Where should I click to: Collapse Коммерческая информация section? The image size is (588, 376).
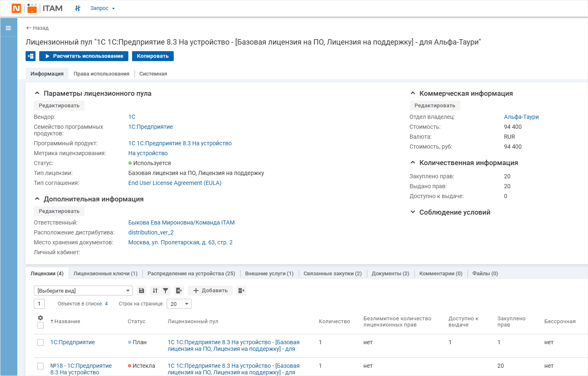click(x=413, y=93)
